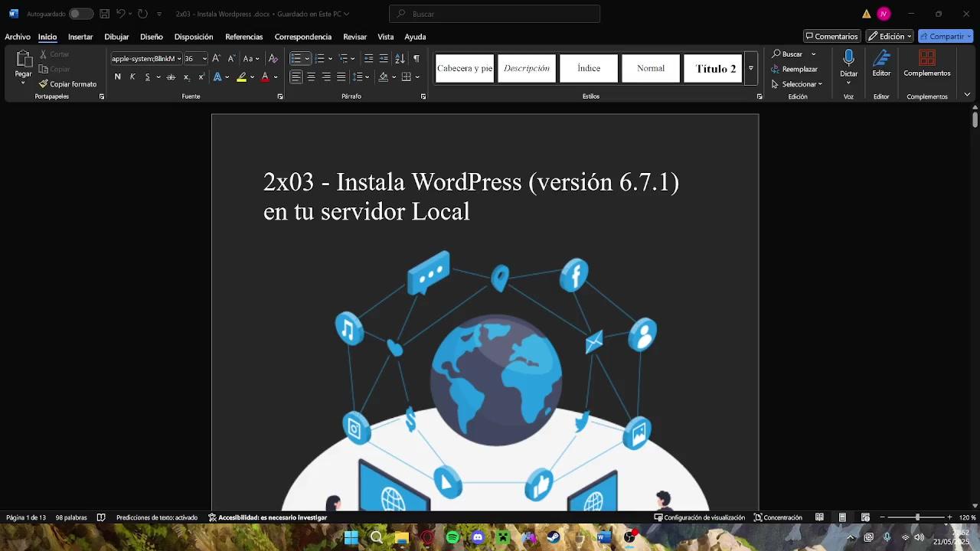Decrease font size with the smaller A icon
980x551 pixels.
point(231,58)
